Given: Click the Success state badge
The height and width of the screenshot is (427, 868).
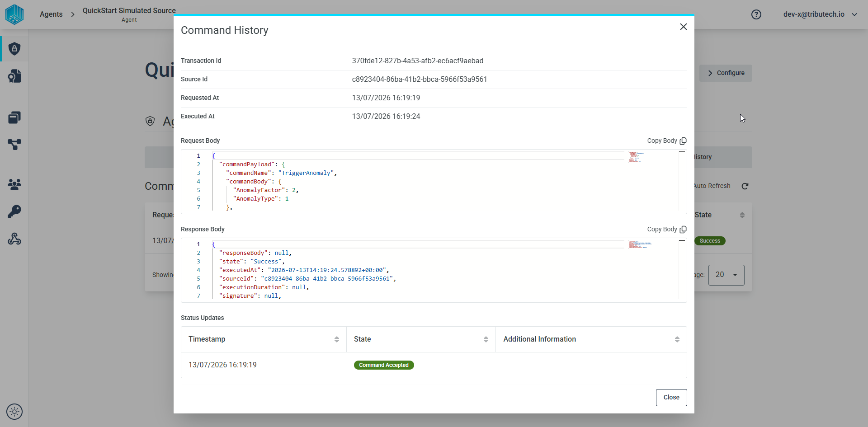Looking at the screenshot, I should click(710, 241).
